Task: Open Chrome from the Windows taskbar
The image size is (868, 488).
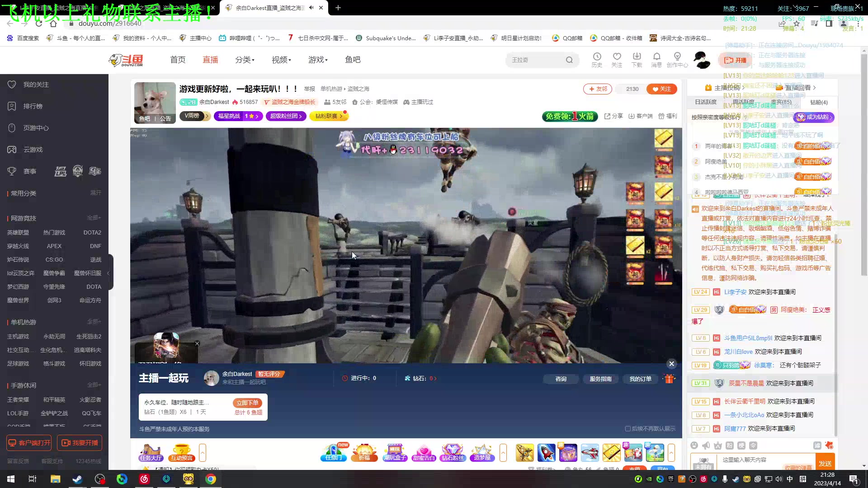Action: pos(211,479)
